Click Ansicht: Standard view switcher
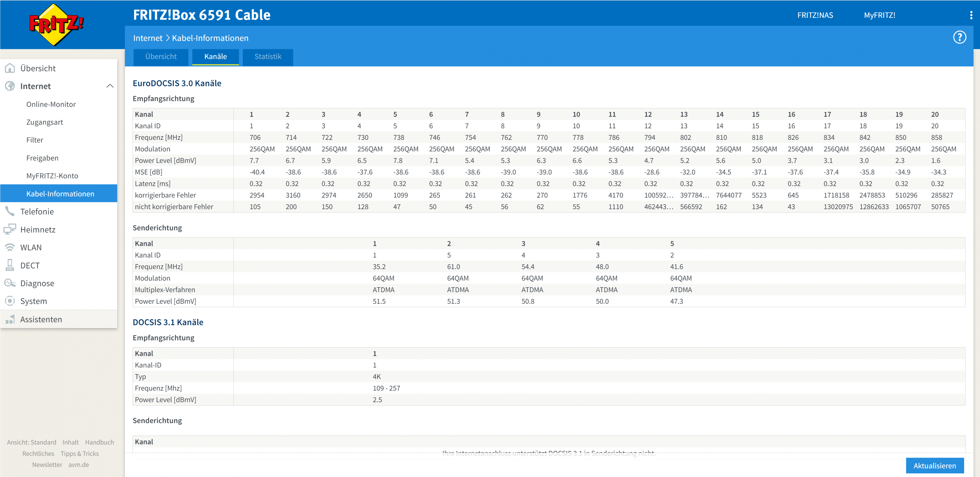Screen dimensions: 980x477 [32, 442]
